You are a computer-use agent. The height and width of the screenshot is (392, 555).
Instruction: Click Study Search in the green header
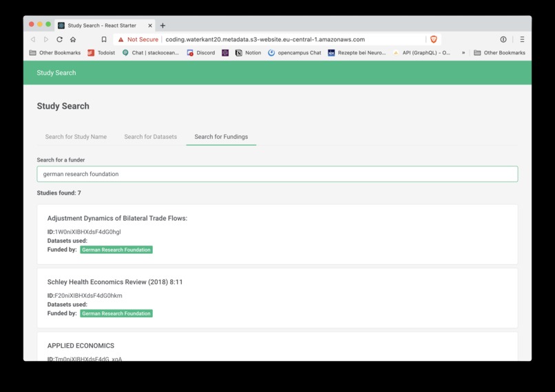[x=56, y=73]
